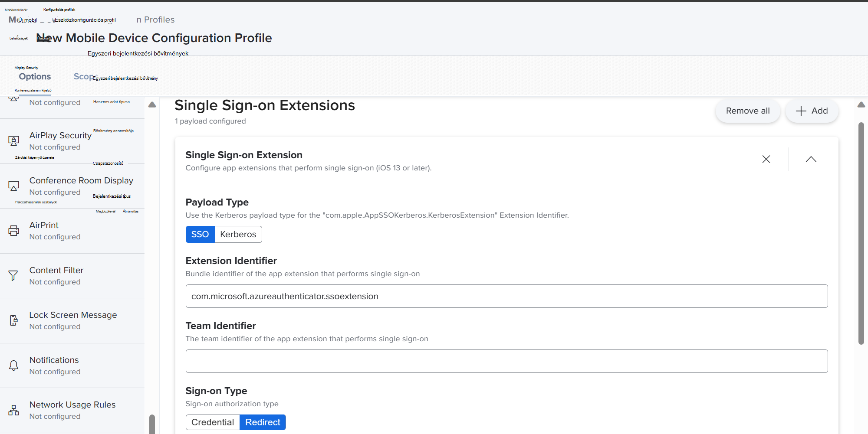Switch to the Scope tab
Viewport: 868px width, 434px height.
pos(84,77)
